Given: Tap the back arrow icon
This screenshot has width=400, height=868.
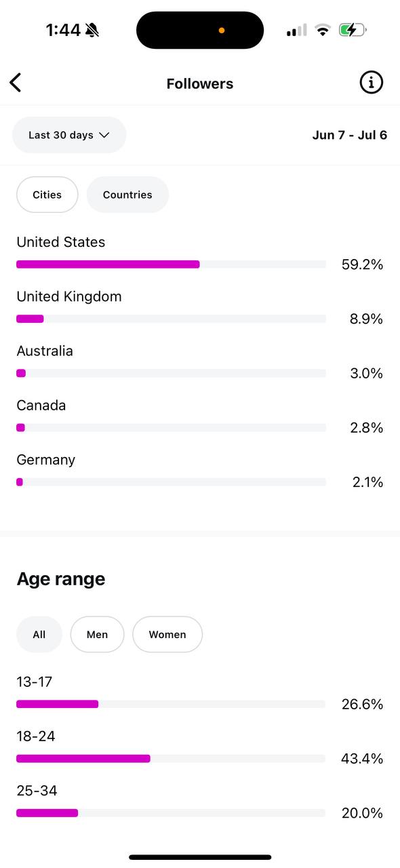Looking at the screenshot, I should click(15, 83).
